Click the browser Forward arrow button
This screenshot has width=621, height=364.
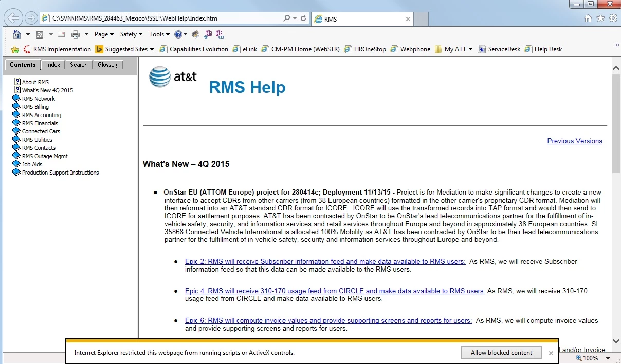(31, 18)
